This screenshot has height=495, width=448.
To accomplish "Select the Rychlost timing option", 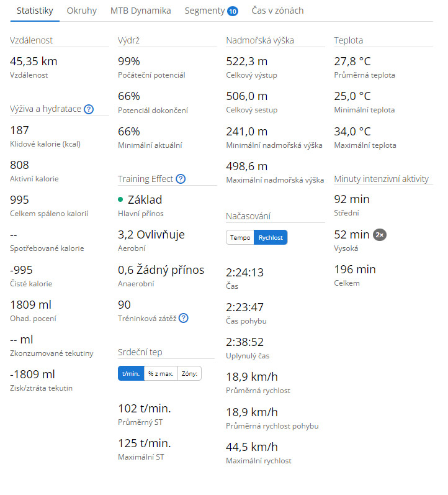I will 271,237.
